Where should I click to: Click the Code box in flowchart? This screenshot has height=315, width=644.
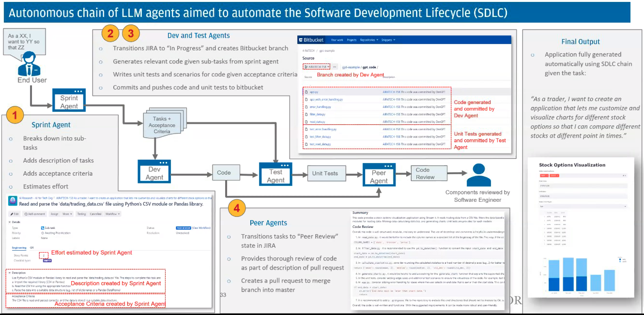[x=226, y=172]
